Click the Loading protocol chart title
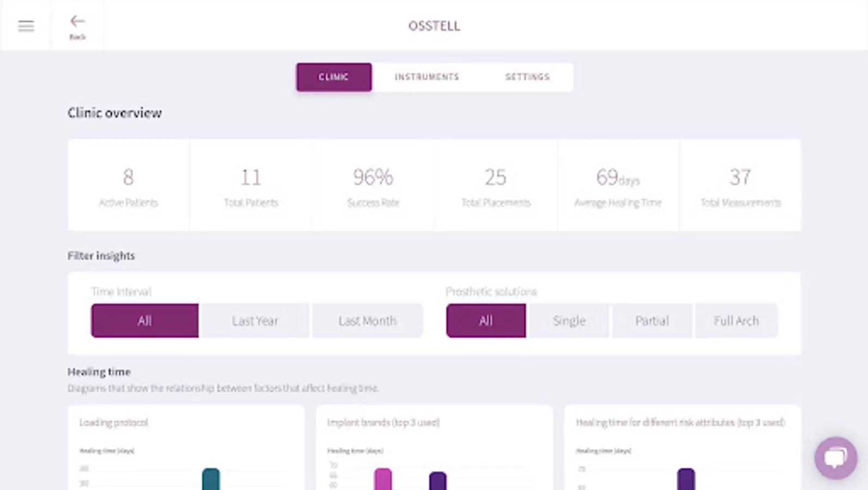The width and height of the screenshot is (868, 490). pyautogui.click(x=114, y=422)
